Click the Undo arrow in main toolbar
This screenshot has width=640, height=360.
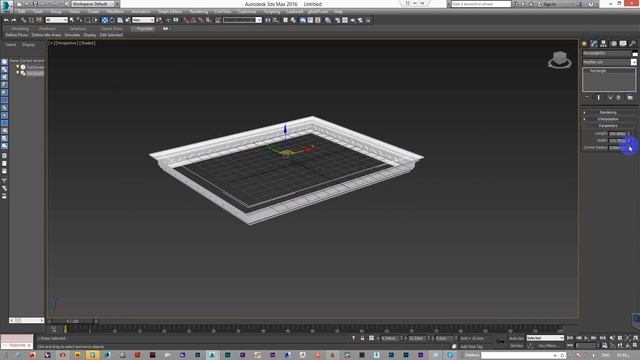tap(6, 20)
